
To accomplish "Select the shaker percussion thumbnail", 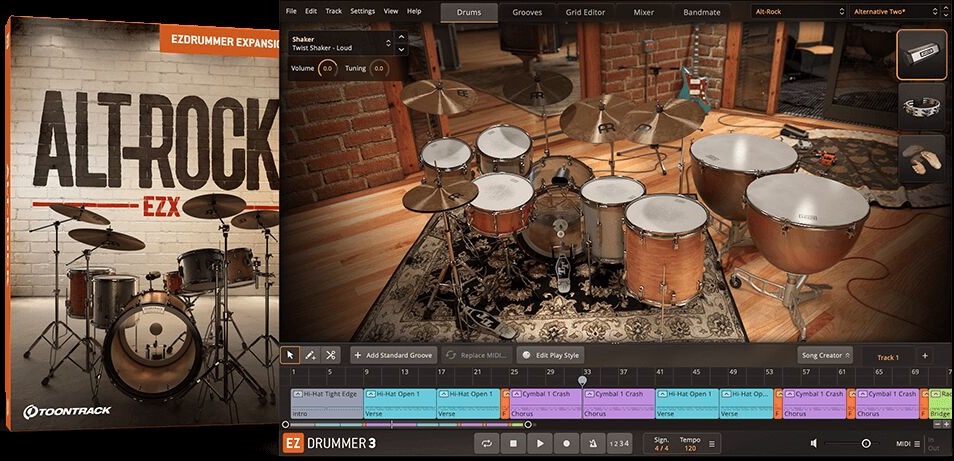I will point(921,53).
